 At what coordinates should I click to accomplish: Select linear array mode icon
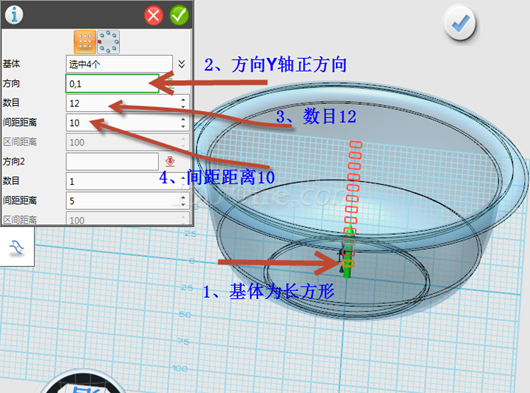coord(85,42)
